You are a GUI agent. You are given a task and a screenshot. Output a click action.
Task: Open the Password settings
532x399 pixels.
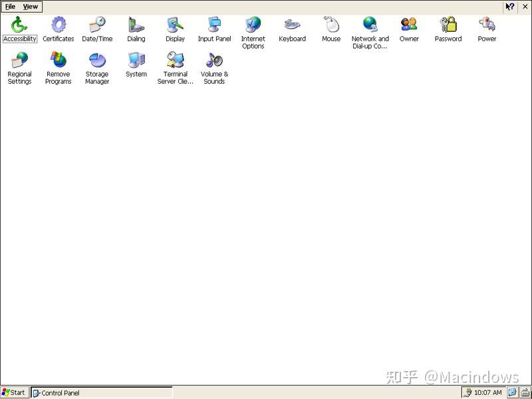coord(448,27)
